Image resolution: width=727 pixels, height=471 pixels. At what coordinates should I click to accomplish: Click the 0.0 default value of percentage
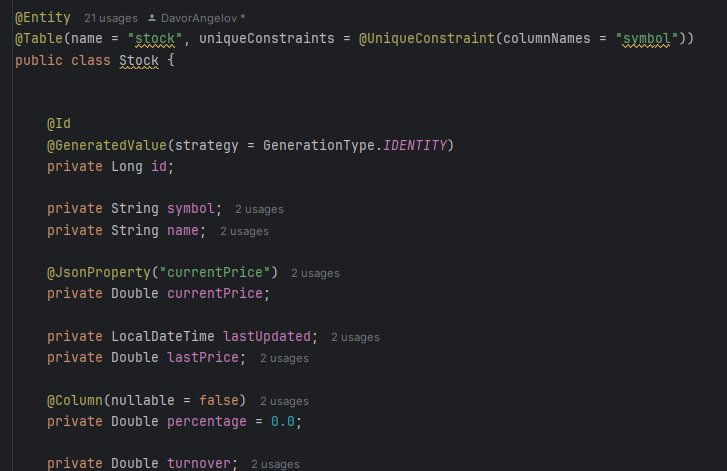(x=283, y=422)
